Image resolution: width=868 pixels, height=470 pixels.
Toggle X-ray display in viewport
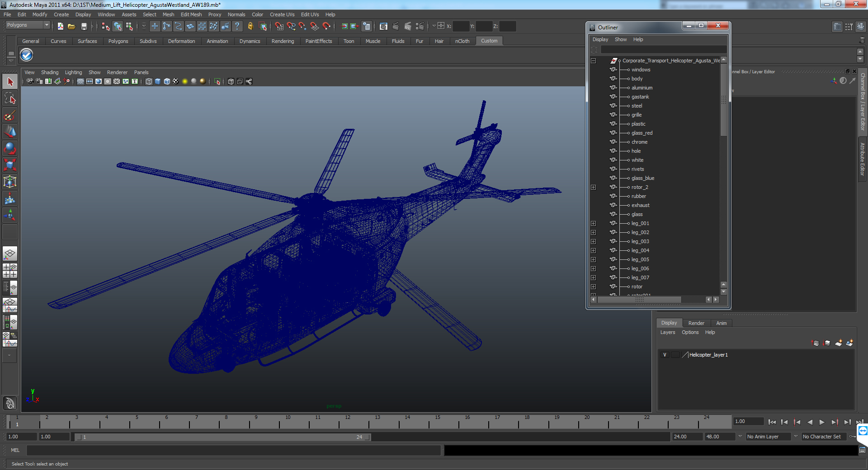(x=231, y=81)
